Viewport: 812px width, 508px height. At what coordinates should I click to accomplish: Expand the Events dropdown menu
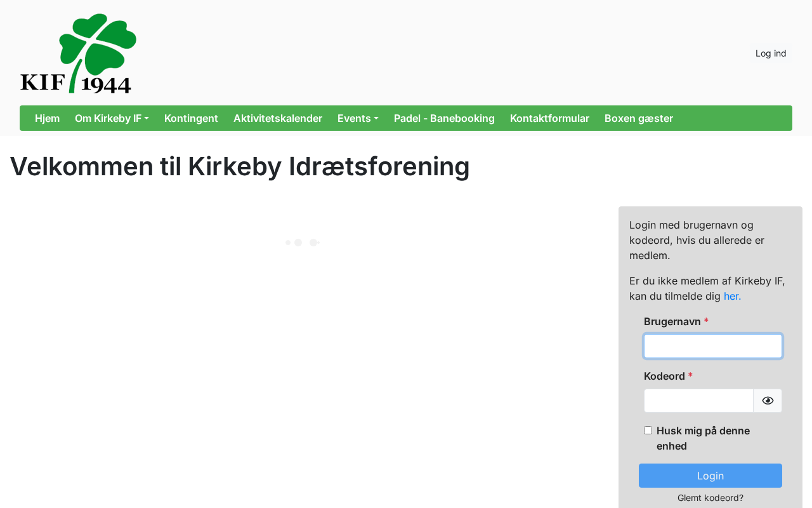pyautogui.click(x=358, y=118)
